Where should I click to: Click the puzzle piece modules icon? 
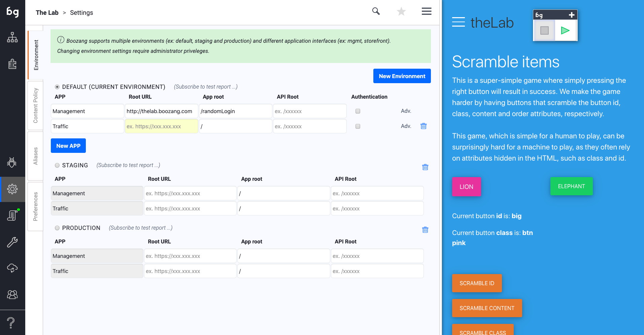(x=12, y=64)
